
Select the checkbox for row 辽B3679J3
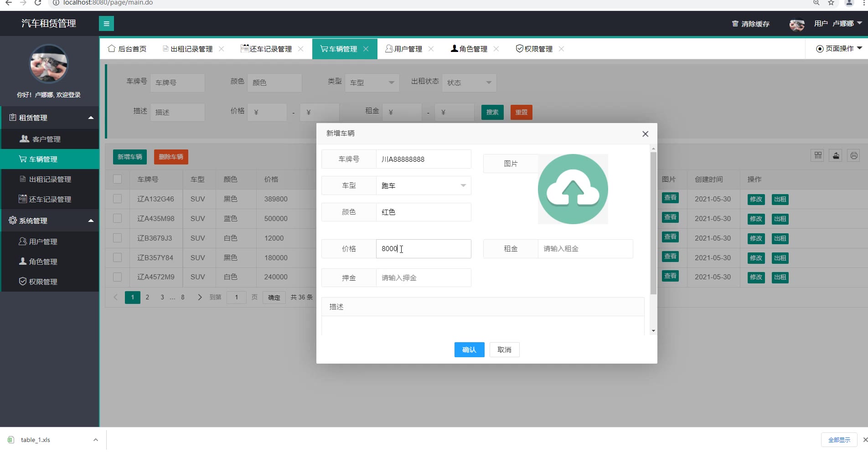click(118, 238)
